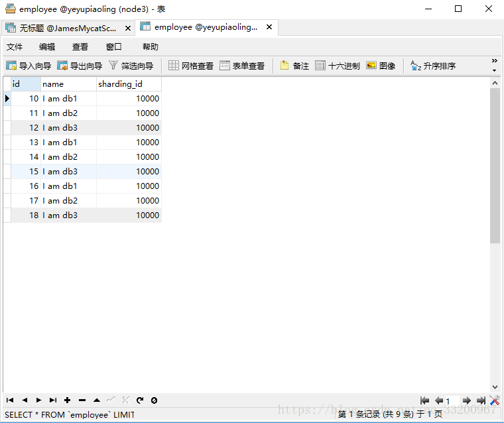
Task: Sort records with 升序排序
Action: tap(433, 66)
